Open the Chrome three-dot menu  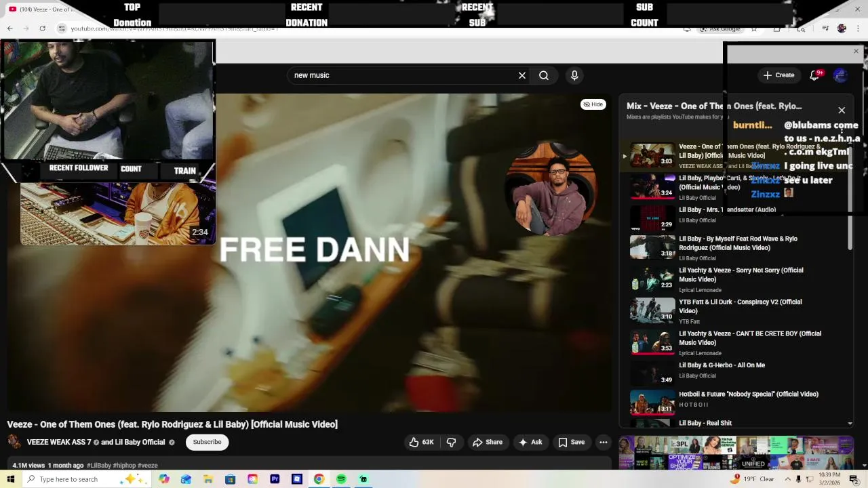tap(858, 28)
